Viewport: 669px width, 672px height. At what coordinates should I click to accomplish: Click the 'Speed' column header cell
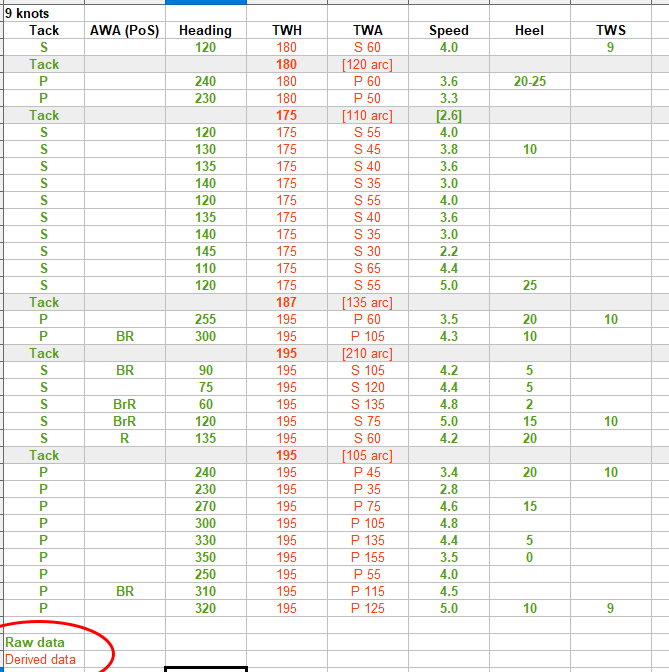[x=449, y=30]
